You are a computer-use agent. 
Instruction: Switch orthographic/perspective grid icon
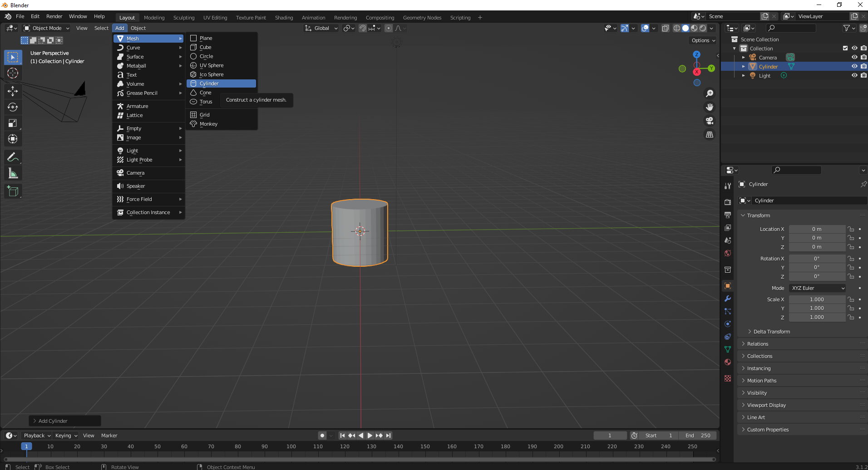pos(710,134)
